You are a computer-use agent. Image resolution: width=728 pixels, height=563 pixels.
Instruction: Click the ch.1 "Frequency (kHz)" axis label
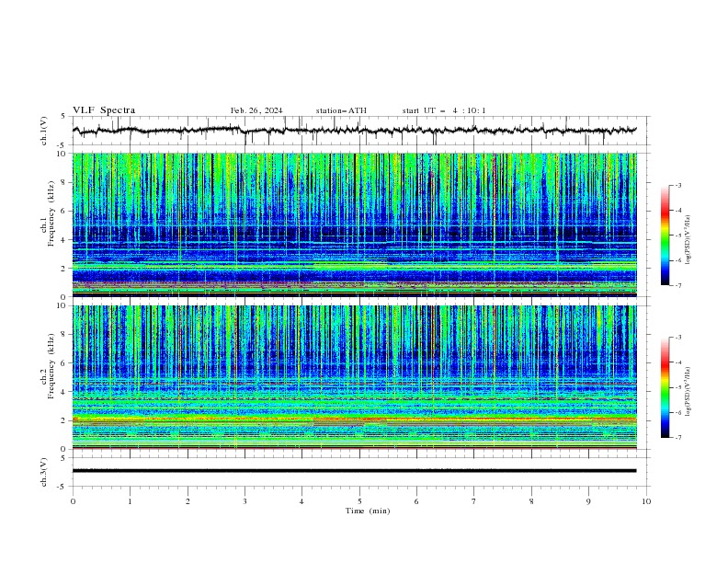[51, 213]
